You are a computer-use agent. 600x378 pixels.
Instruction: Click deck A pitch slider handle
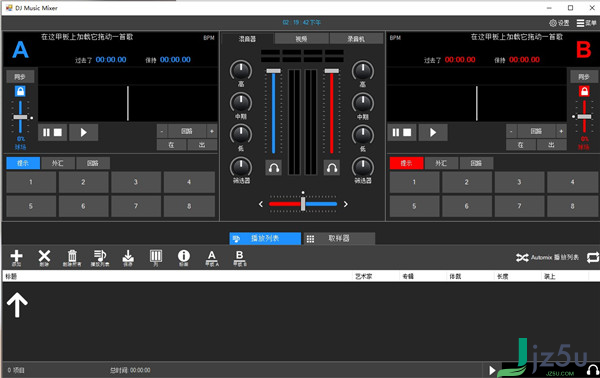pos(20,117)
